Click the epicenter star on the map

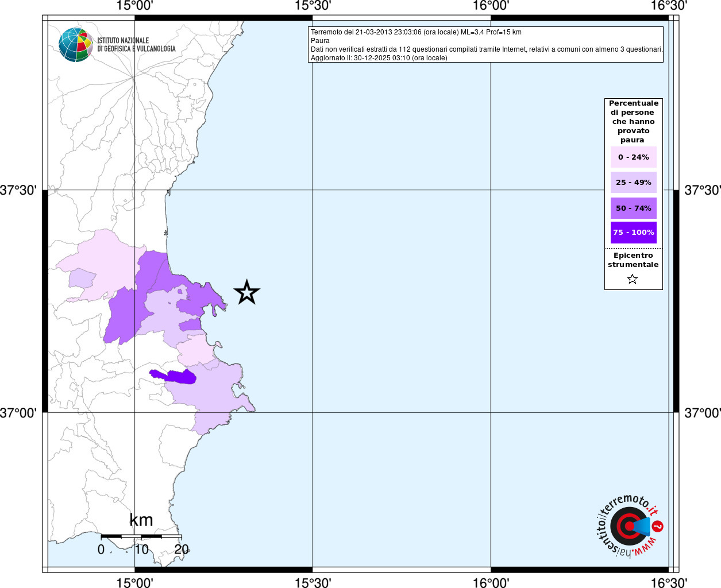click(247, 292)
